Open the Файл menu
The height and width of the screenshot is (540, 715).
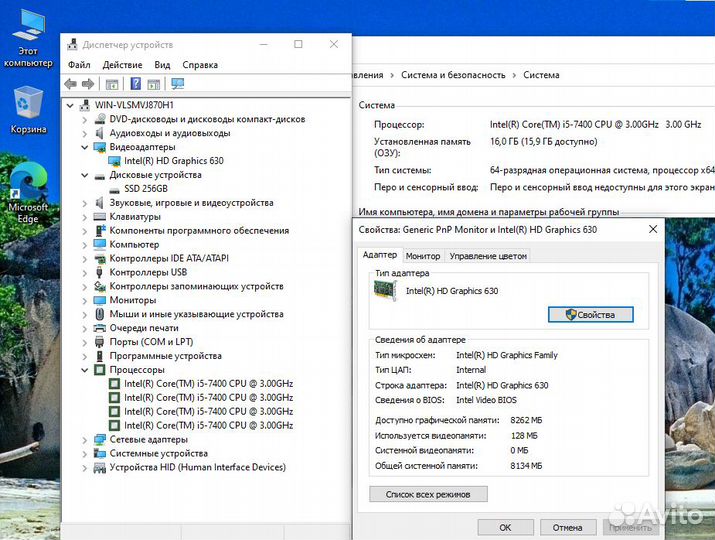pyautogui.click(x=79, y=65)
